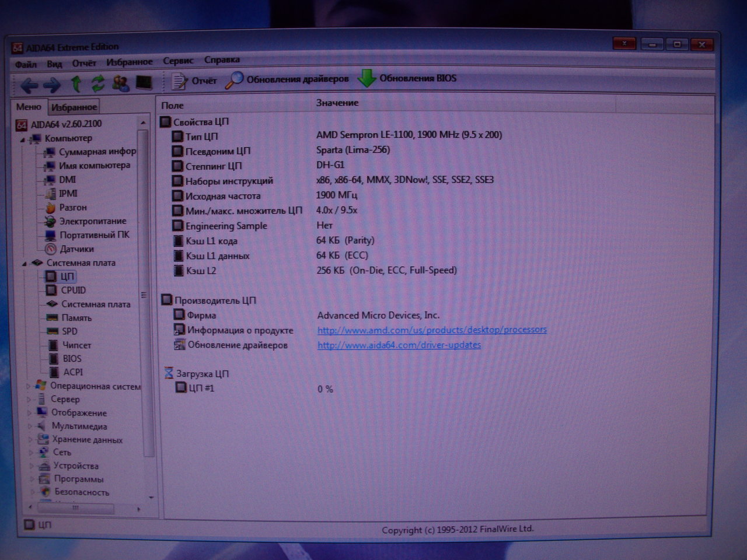The height and width of the screenshot is (560, 747).
Task: Expand the Устройства tree node
Action: pyautogui.click(x=32, y=466)
